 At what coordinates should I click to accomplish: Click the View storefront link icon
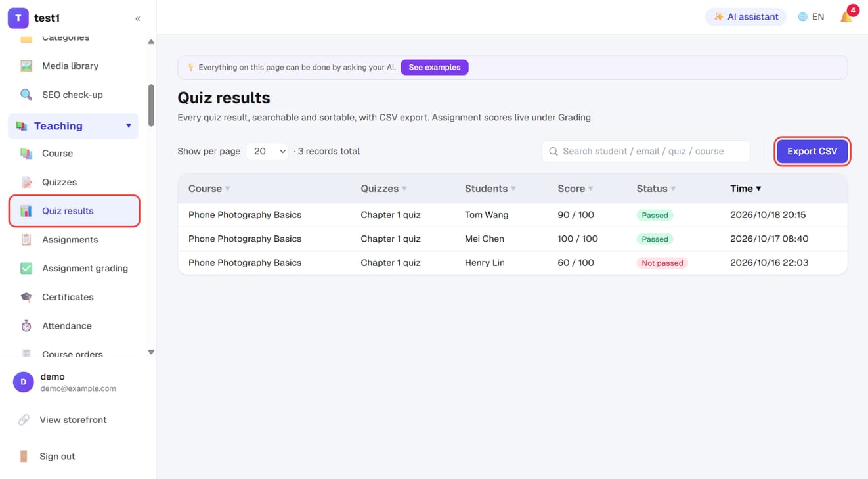point(24,420)
